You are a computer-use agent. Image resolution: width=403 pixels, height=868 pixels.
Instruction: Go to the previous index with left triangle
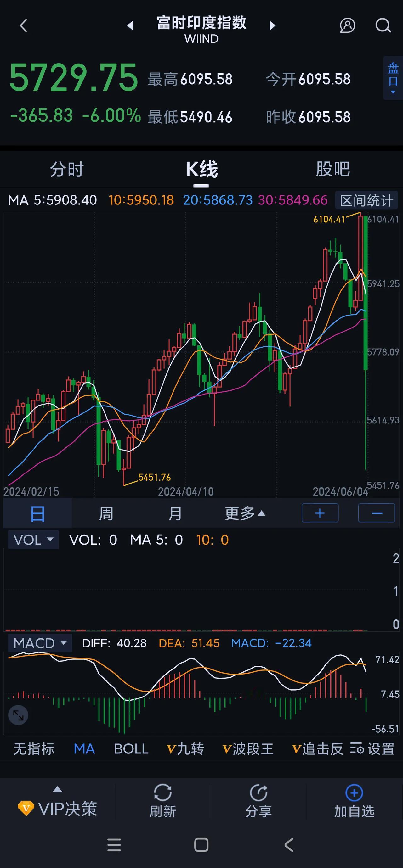[130, 25]
